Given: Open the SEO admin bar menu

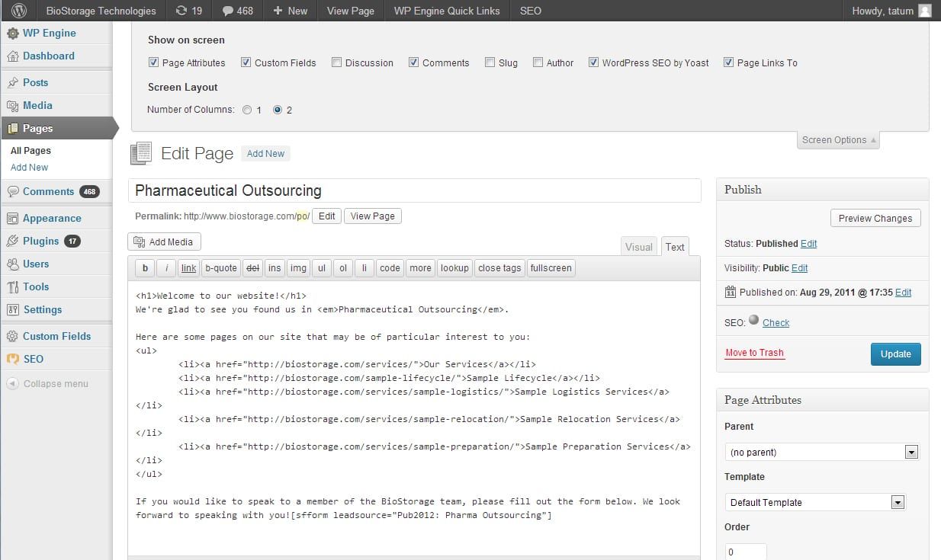Looking at the screenshot, I should click(x=530, y=11).
